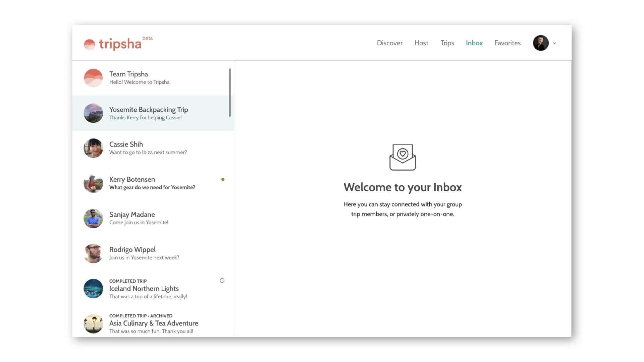Select the Inbox navigation link
The image size is (644, 362).
(474, 43)
